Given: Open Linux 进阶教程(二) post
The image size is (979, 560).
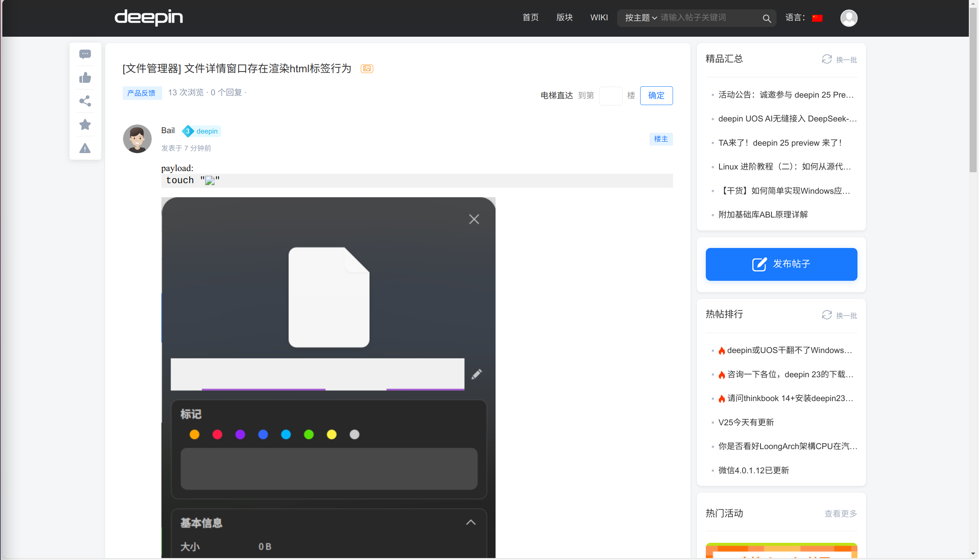Looking at the screenshot, I should click(784, 167).
